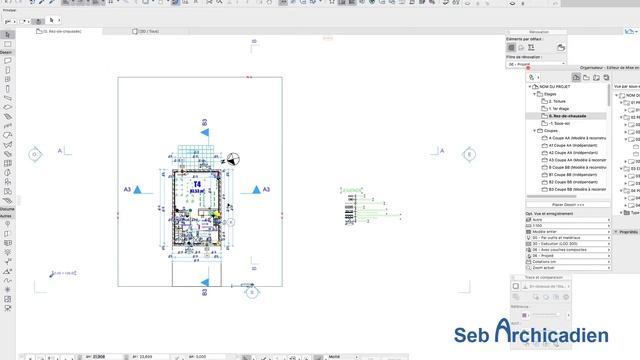
Task: Click the Organizer tree horizontal scrollbar
Action: tap(552, 196)
